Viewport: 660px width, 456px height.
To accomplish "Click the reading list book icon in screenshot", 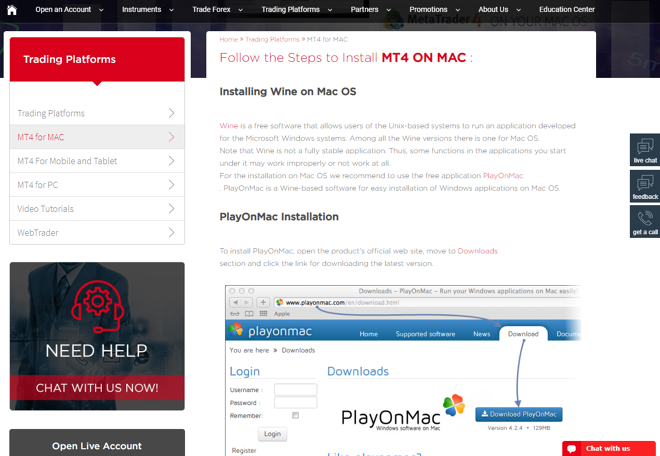I will tap(249, 314).
